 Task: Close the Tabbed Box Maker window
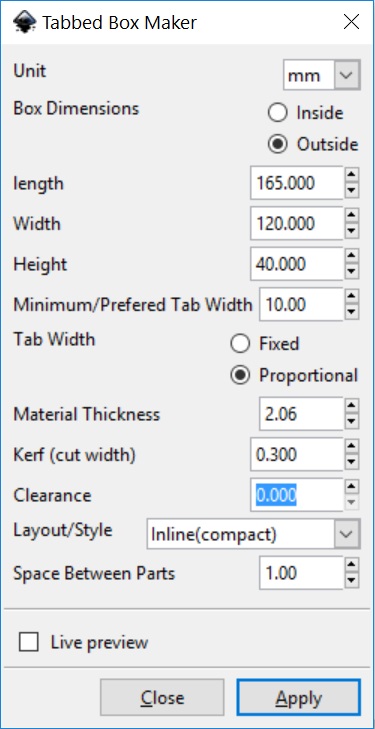[x=351, y=22]
